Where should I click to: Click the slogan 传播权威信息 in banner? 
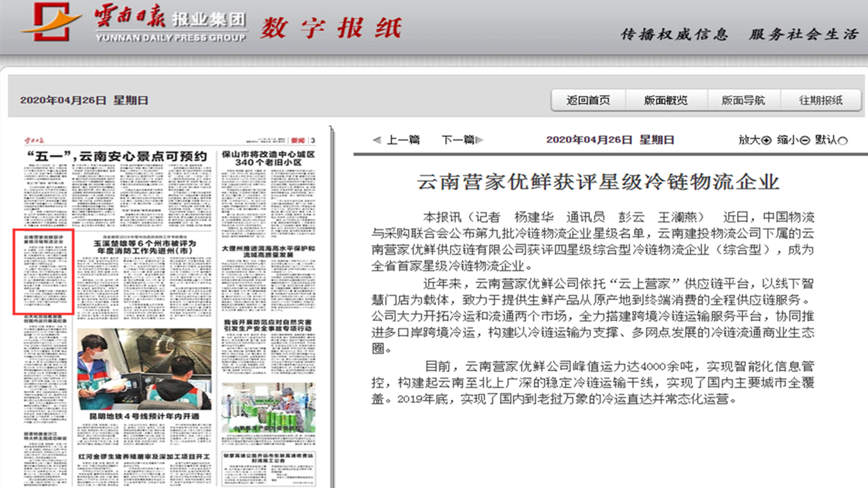[x=674, y=34]
